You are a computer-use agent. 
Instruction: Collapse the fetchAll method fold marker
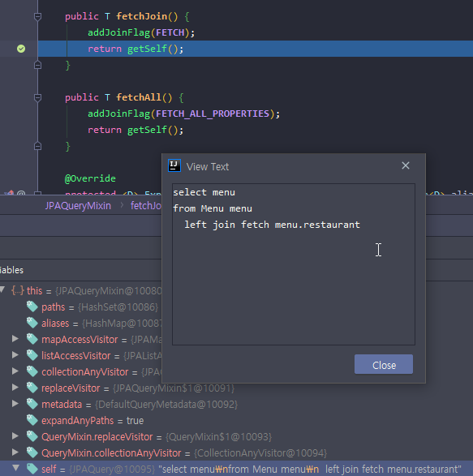point(37,97)
